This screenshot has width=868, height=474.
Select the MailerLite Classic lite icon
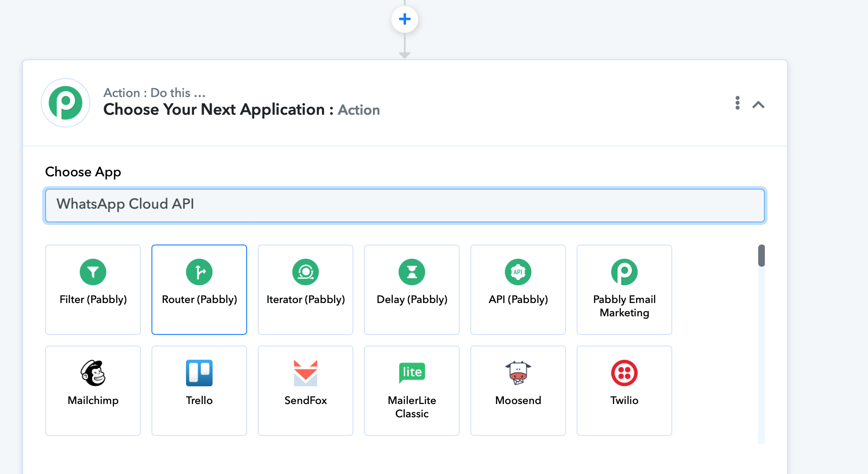pos(412,373)
